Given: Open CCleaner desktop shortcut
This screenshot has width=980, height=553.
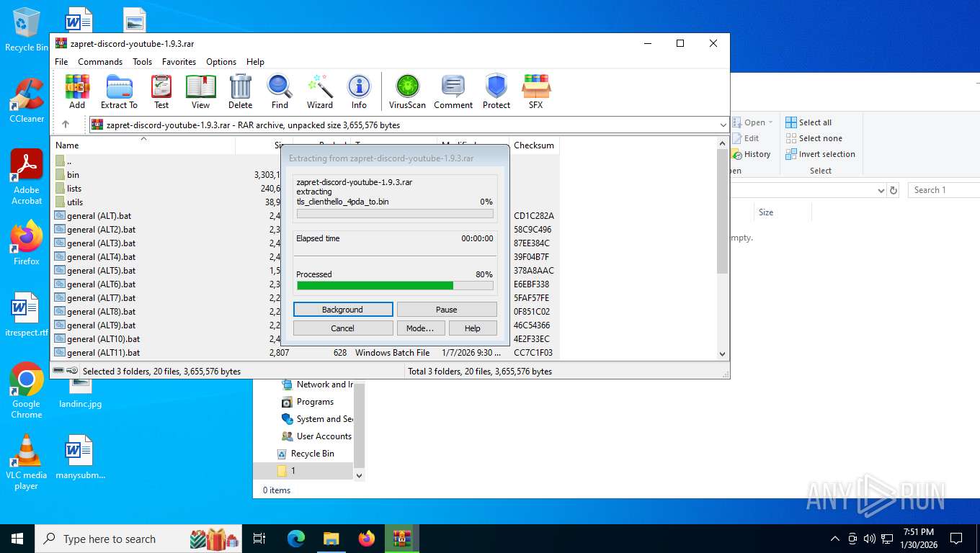Looking at the screenshot, I should (27, 101).
